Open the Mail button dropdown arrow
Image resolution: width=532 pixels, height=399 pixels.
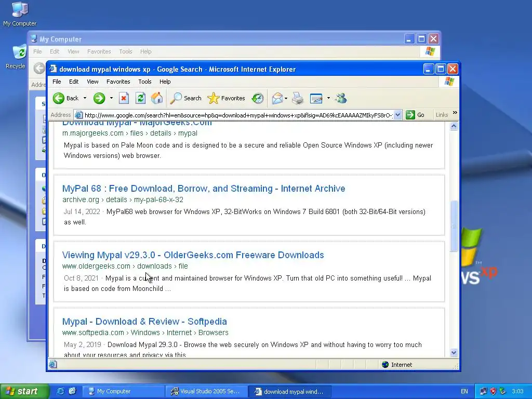286,98
